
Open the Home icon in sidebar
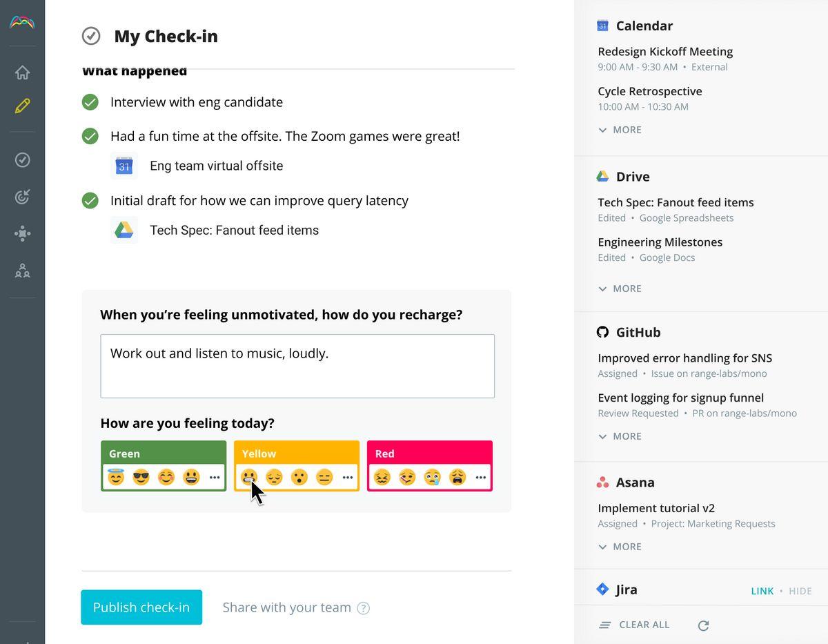(x=22, y=72)
